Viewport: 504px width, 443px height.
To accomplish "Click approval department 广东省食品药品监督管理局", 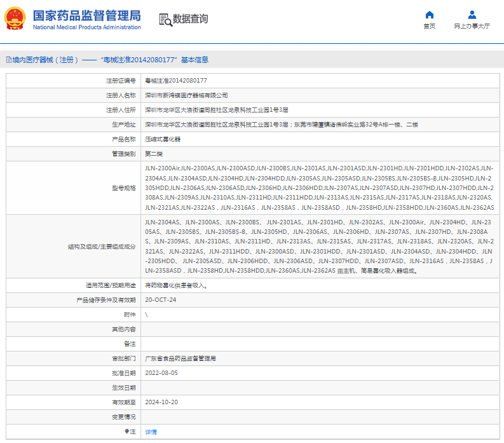I will click(x=180, y=358).
